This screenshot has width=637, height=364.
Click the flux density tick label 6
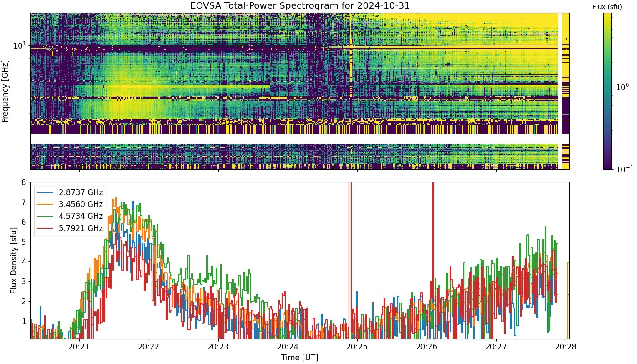[25, 222]
